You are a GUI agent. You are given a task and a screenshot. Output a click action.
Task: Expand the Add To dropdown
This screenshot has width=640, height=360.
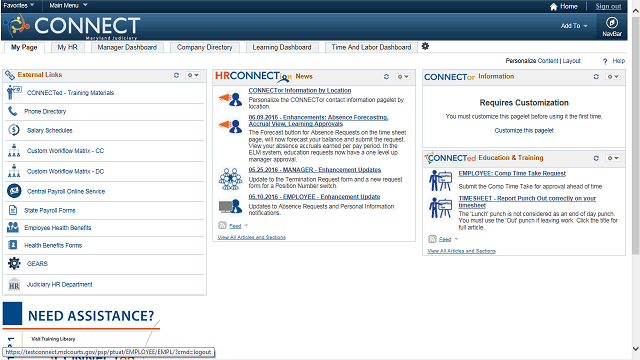pyautogui.click(x=573, y=26)
